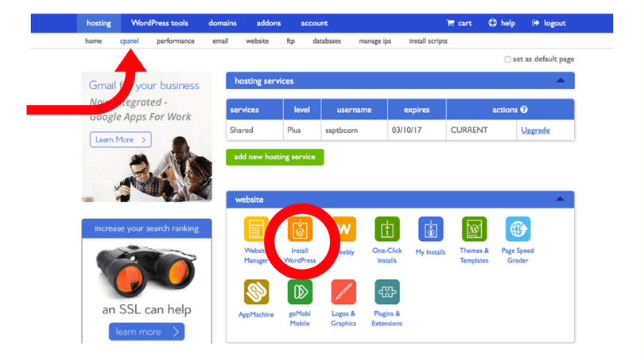Image resolution: width=644 pixels, height=358 pixels.
Task: Go to the email submenu item
Action: [220, 41]
